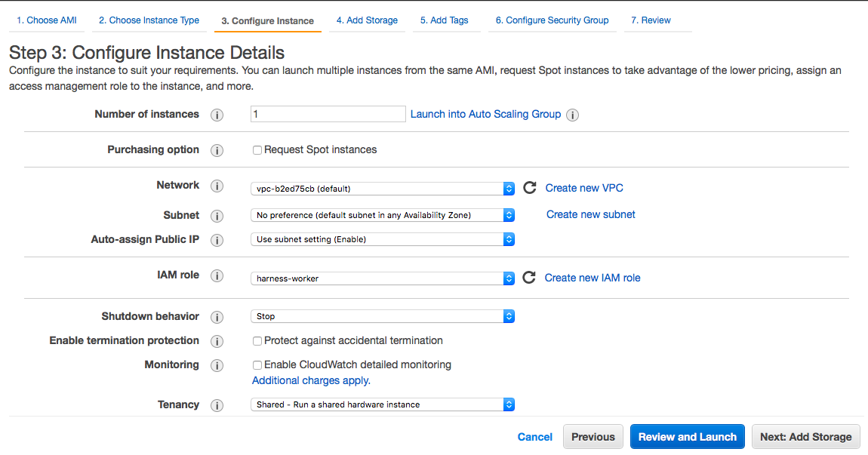
Task: Open the Create new VPC link
Action: point(584,188)
